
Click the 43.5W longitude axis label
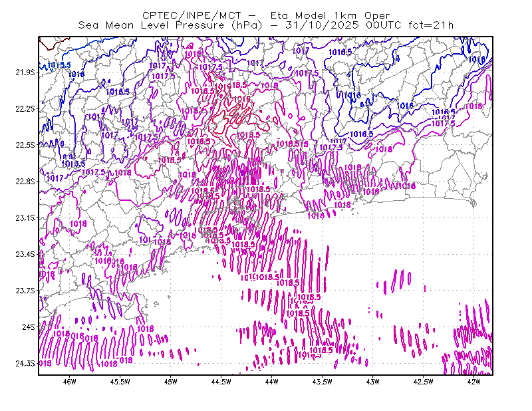pos(323,382)
